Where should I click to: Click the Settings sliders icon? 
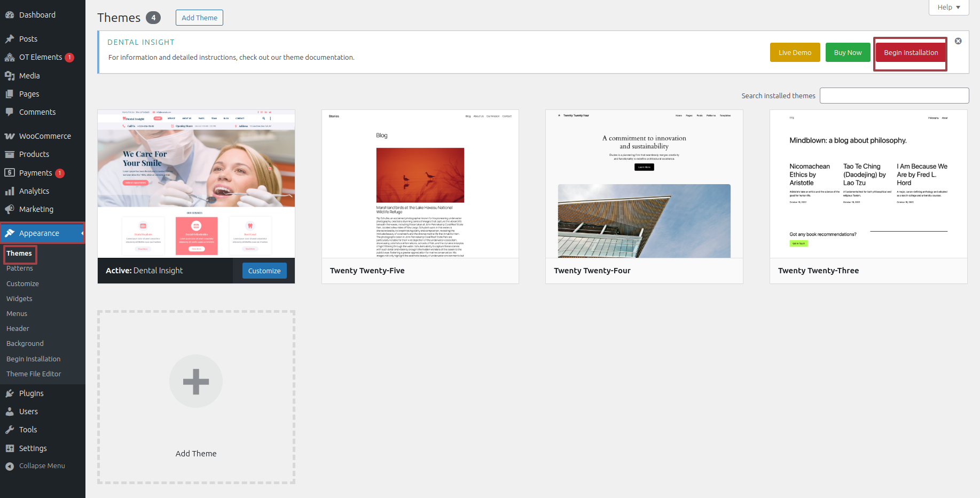click(10, 448)
